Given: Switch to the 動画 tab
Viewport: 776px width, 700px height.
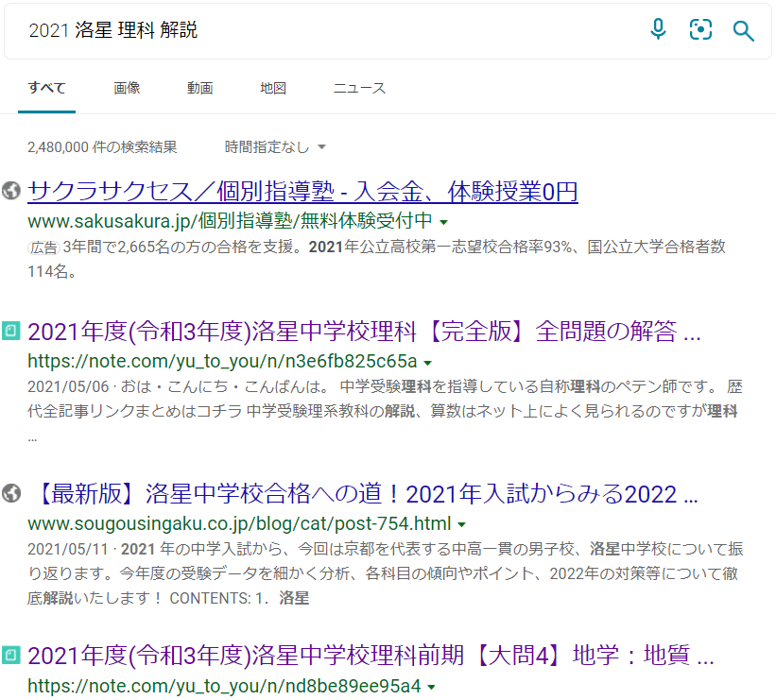Looking at the screenshot, I should pos(200,88).
